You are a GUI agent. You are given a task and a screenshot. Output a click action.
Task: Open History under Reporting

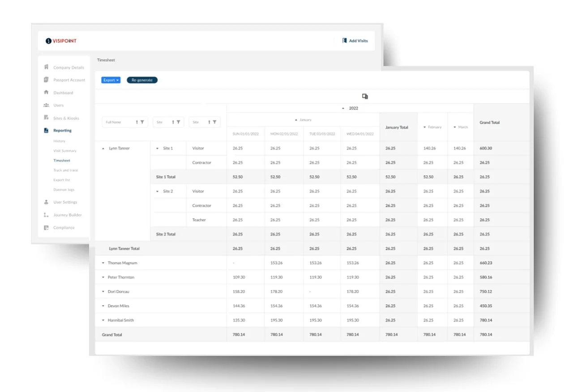coord(59,141)
